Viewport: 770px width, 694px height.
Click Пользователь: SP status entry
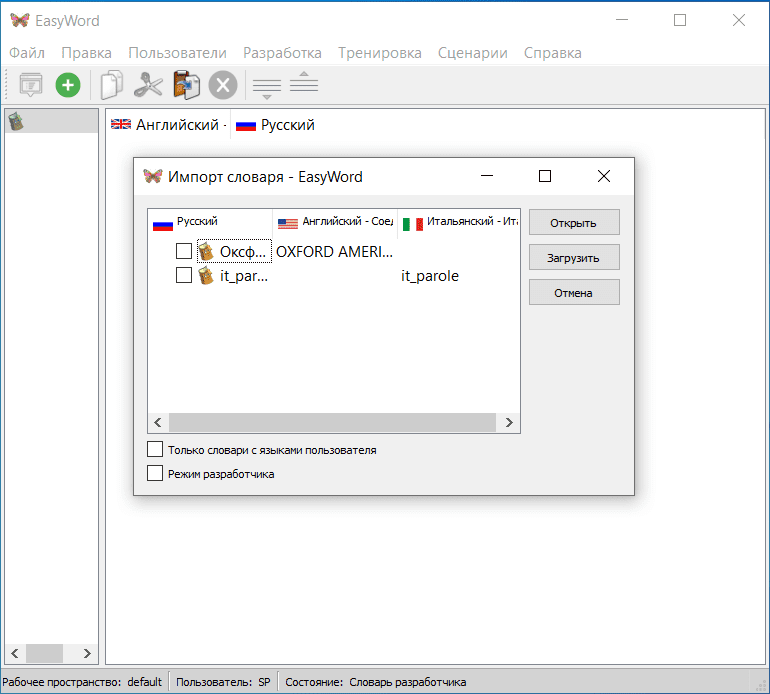click(223, 682)
